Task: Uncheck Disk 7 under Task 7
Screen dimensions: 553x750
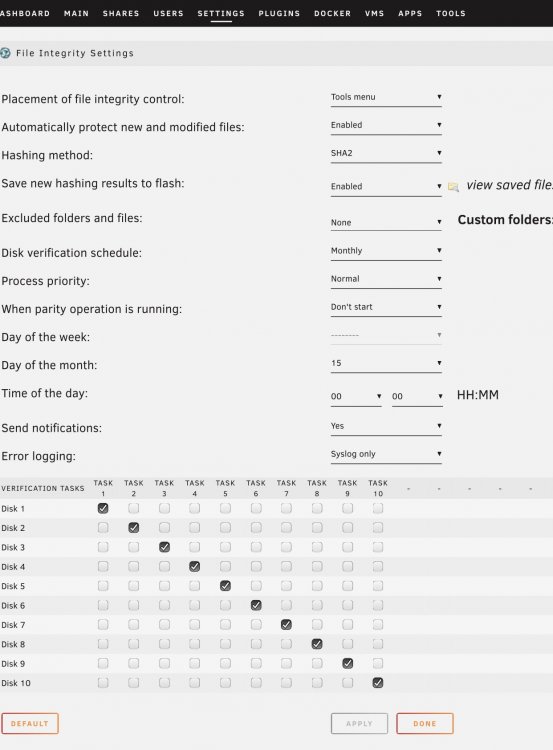Action: (x=287, y=624)
